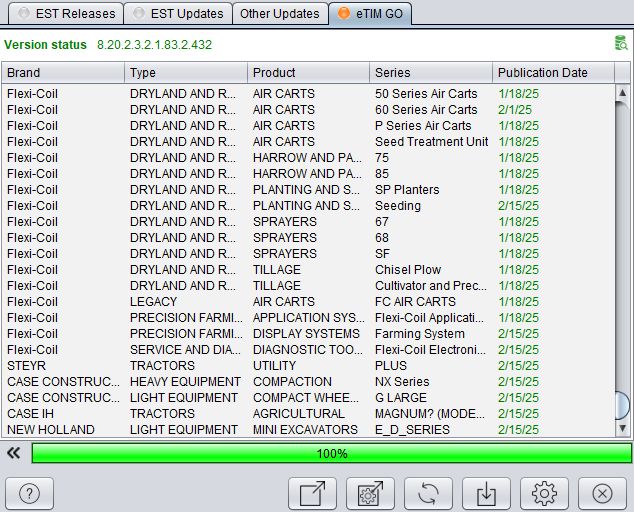Click the download arrow icon
Image resolution: width=634 pixels, height=512 pixels.
pyautogui.click(x=486, y=493)
